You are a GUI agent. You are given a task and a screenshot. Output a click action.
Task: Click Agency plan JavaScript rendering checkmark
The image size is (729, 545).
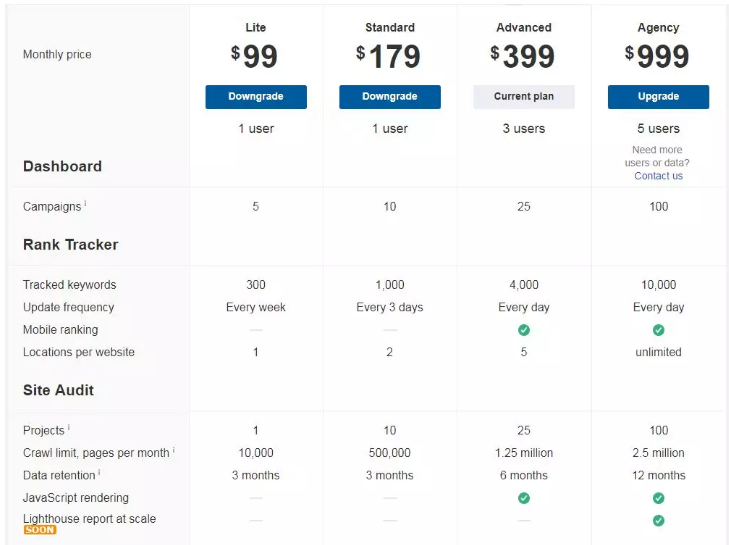(658, 498)
